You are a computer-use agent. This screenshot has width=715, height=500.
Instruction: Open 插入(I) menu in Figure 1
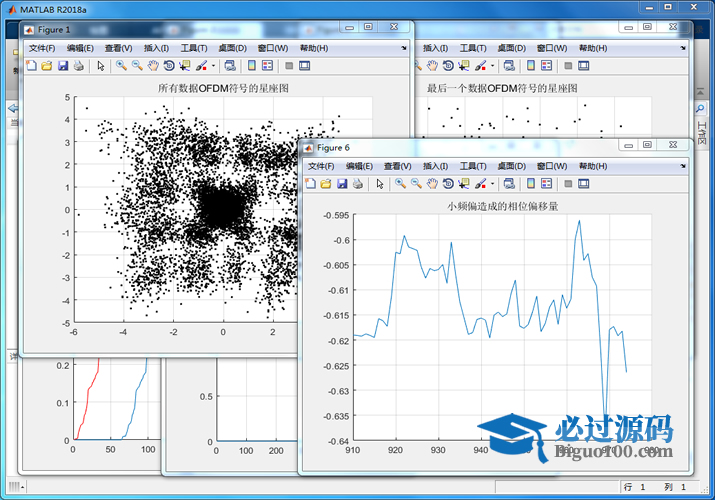(156, 48)
